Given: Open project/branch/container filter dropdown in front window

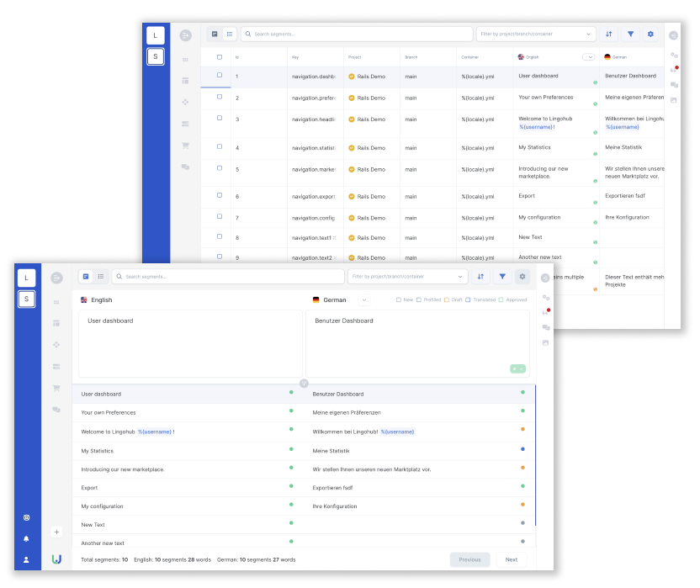Looking at the screenshot, I should point(407,277).
